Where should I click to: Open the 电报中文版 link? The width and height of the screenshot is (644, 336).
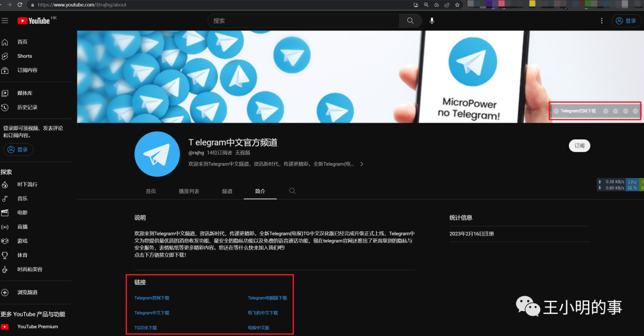258,328
